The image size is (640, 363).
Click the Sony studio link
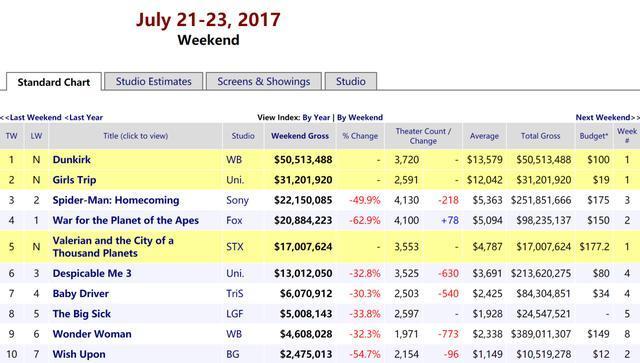tap(237, 200)
